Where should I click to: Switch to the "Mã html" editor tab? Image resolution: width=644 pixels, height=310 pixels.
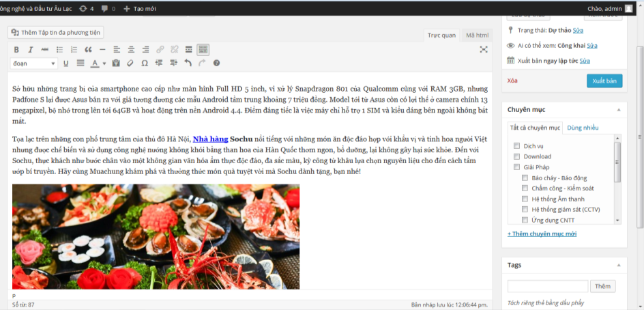pyautogui.click(x=478, y=36)
